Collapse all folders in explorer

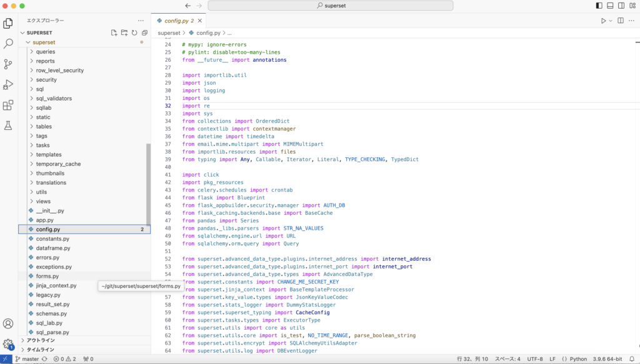pyautogui.click(x=144, y=32)
